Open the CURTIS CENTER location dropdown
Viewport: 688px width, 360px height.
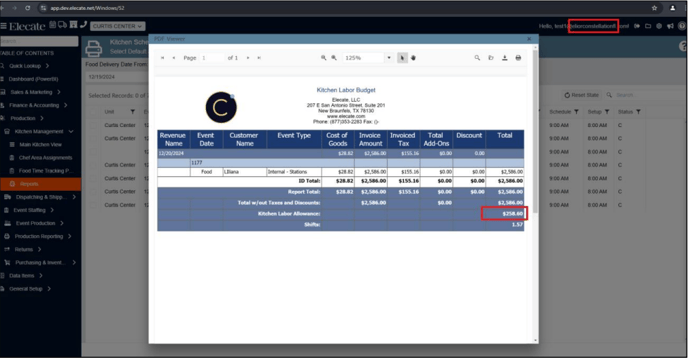(x=118, y=26)
